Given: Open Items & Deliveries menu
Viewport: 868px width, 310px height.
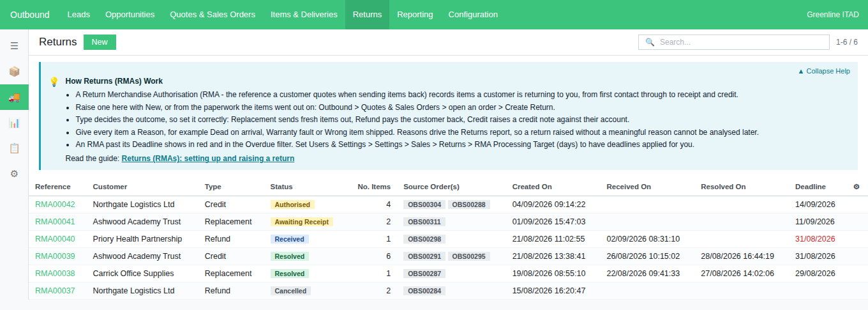Looking at the screenshot, I should click(304, 15).
